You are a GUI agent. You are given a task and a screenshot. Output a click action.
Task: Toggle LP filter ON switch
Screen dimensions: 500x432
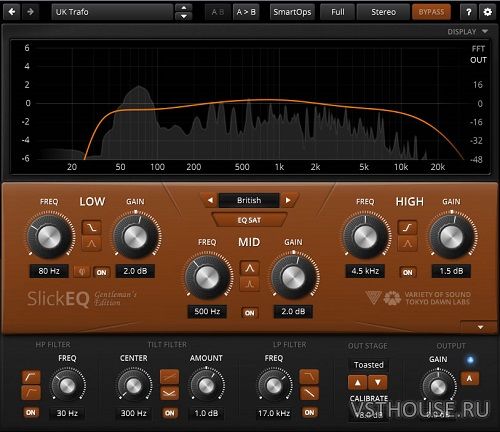click(x=309, y=412)
